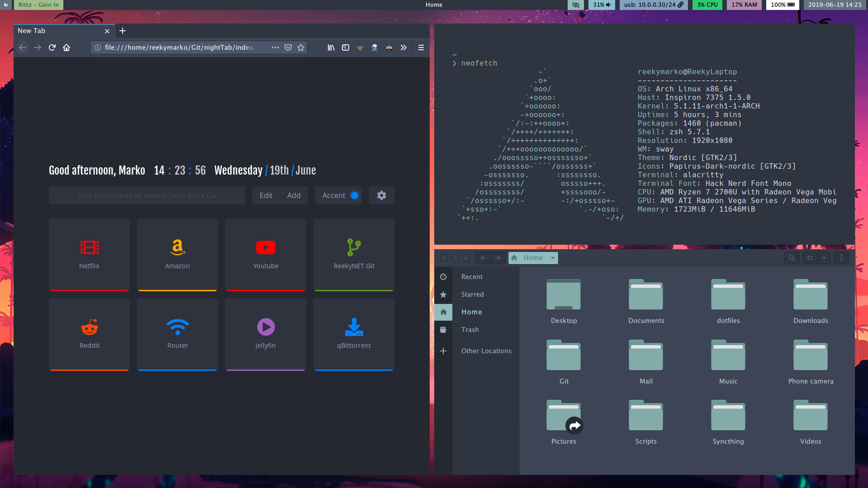Select the dotfiles folder
The width and height of the screenshot is (868, 488).
click(728, 302)
